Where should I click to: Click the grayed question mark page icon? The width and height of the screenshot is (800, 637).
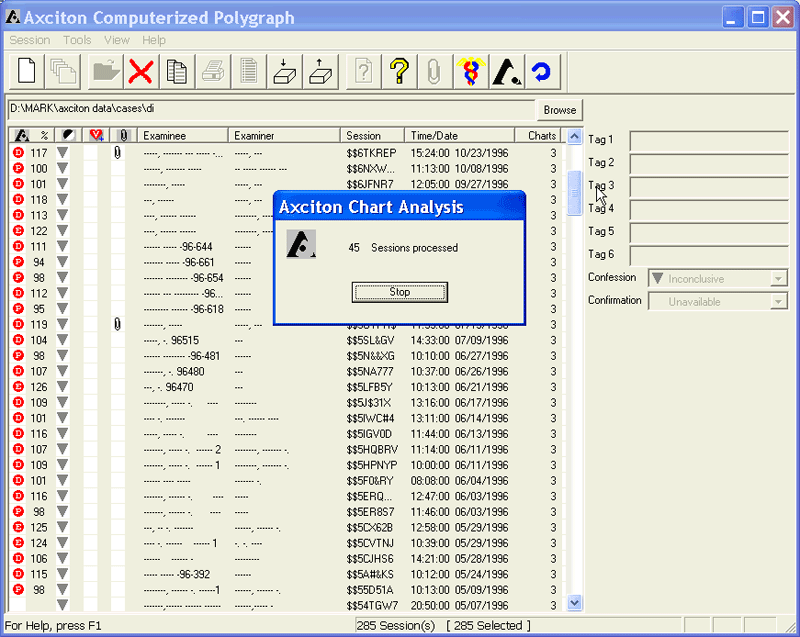[x=363, y=71]
